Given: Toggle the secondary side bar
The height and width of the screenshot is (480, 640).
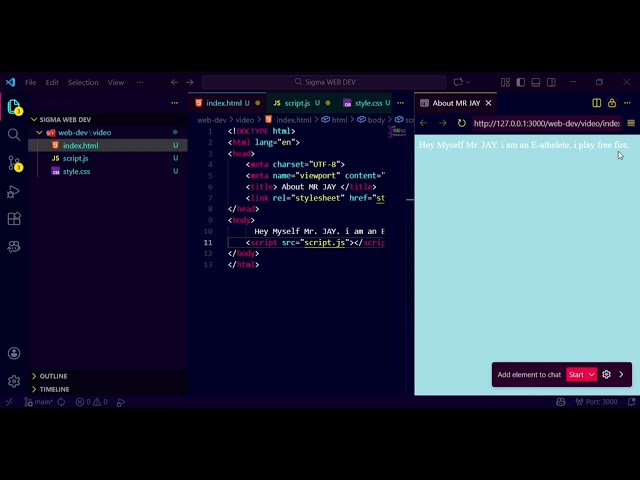Looking at the screenshot, I should [x=551, y=82].
